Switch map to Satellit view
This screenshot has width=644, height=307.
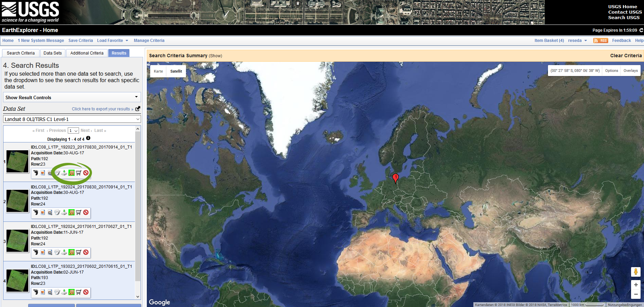(176, 71)
